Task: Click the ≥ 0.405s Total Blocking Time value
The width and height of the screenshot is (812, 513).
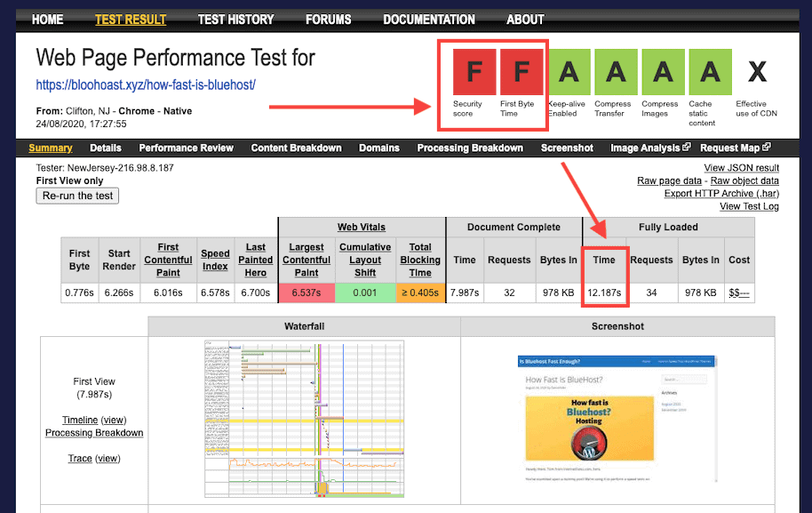Action: 420,293
